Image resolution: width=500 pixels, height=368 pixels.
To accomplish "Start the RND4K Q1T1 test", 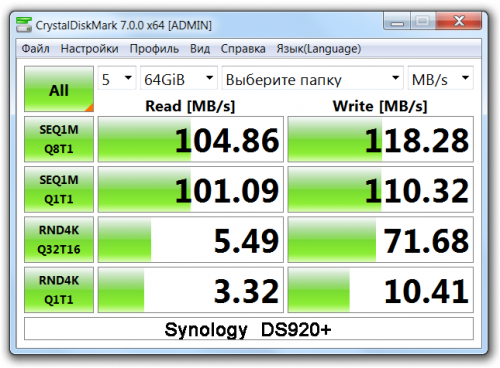I will pyautogui.click(x=59, y=290).
